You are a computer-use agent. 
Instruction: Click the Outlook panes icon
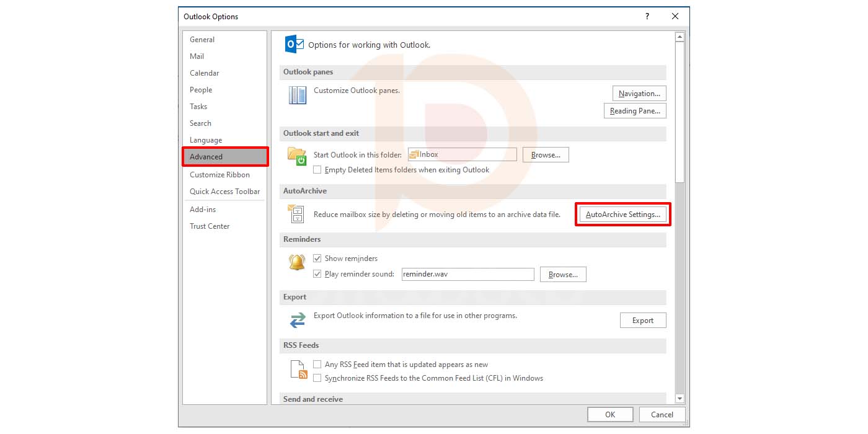tap(298, 95)
